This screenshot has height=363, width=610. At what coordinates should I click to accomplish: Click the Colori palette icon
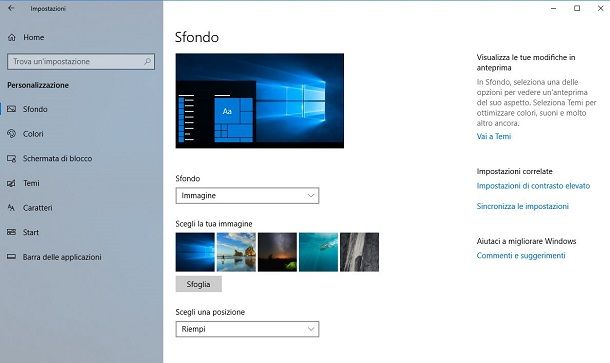click(x=12, y=134)
